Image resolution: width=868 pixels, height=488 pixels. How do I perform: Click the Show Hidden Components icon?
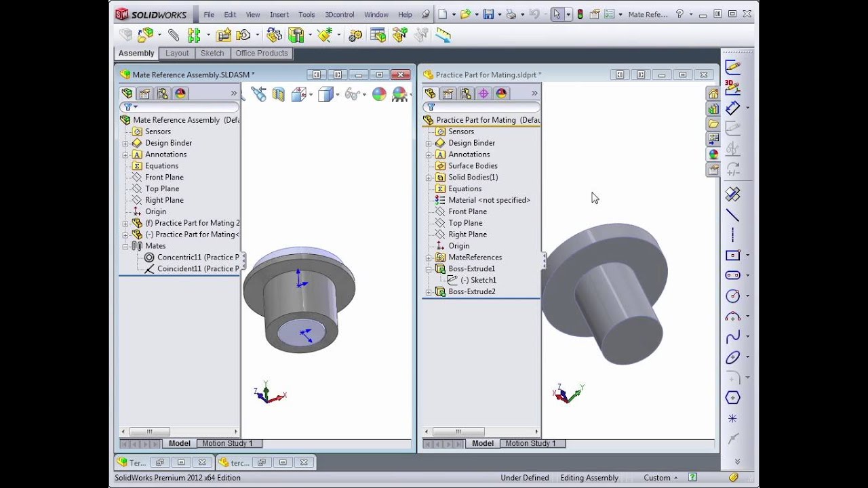274,35
